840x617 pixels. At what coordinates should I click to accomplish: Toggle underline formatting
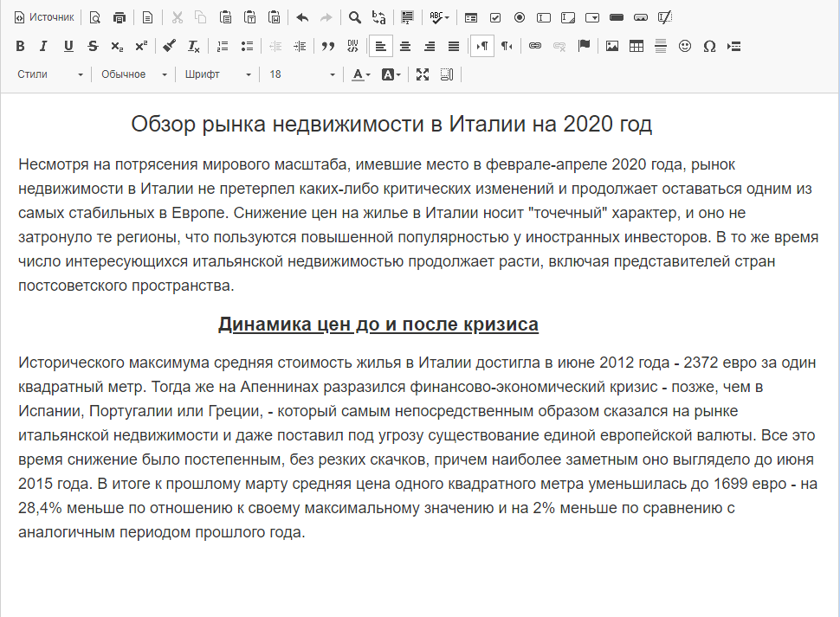[x=68, y=46]
